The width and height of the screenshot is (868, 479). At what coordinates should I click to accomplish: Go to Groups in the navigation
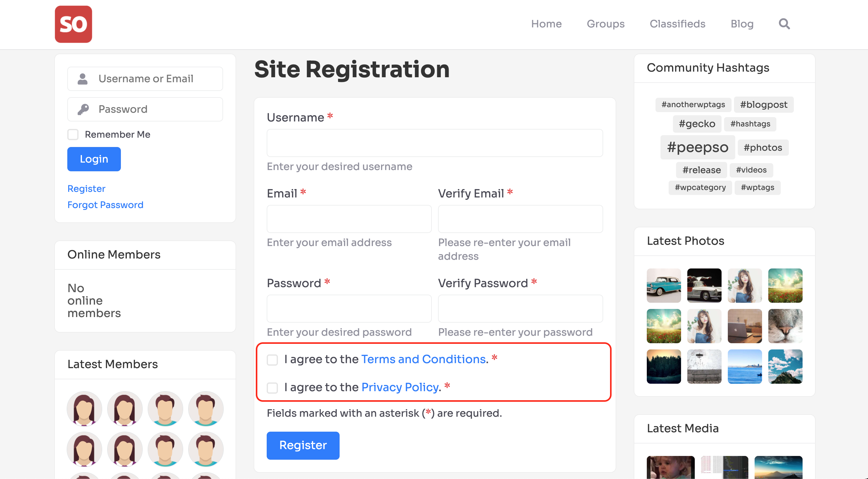coord(605,24)
